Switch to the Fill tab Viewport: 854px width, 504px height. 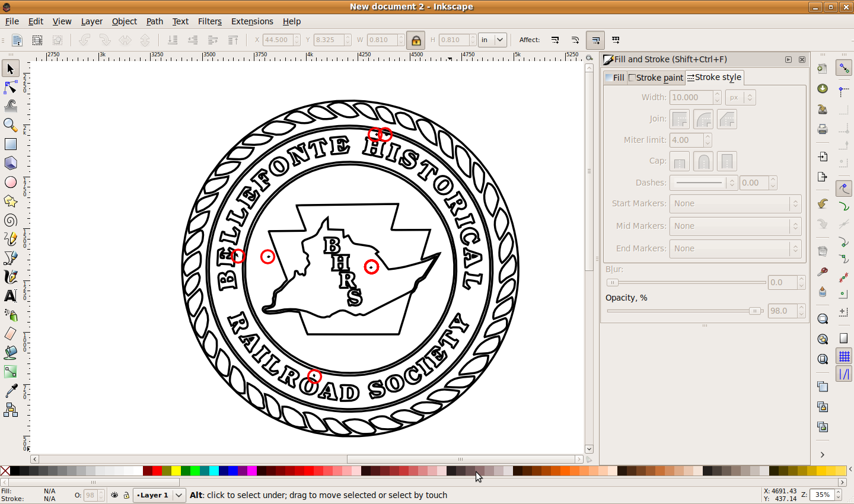coord(615,78)
